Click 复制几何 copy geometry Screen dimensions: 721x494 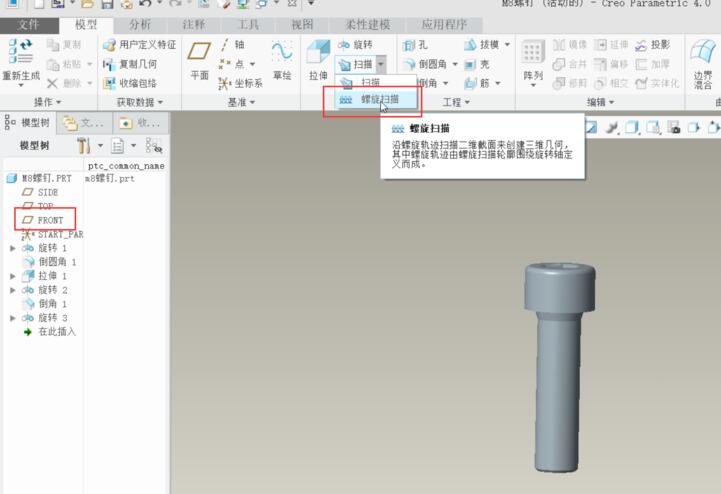(x=130, y=64)
